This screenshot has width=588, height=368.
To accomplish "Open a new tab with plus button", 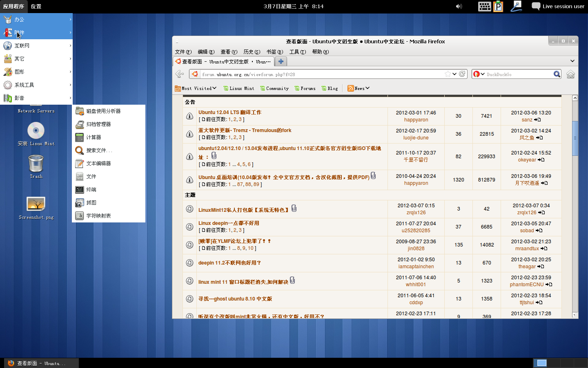I will 281,61.
